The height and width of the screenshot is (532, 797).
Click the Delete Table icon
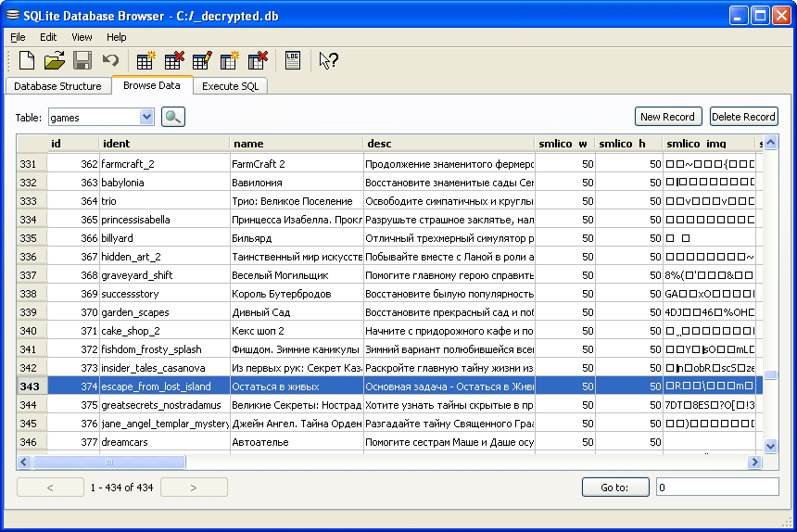coord(173,60)
